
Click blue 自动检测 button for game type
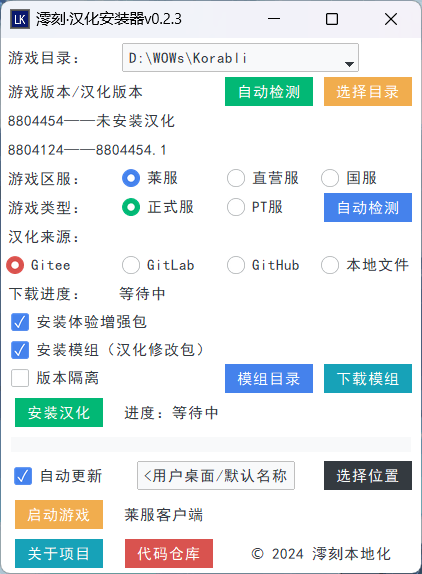[x=368, y=208]
